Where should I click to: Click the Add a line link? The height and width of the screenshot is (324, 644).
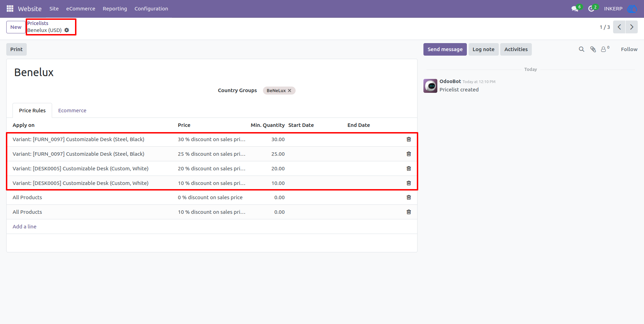coord(25,227)
